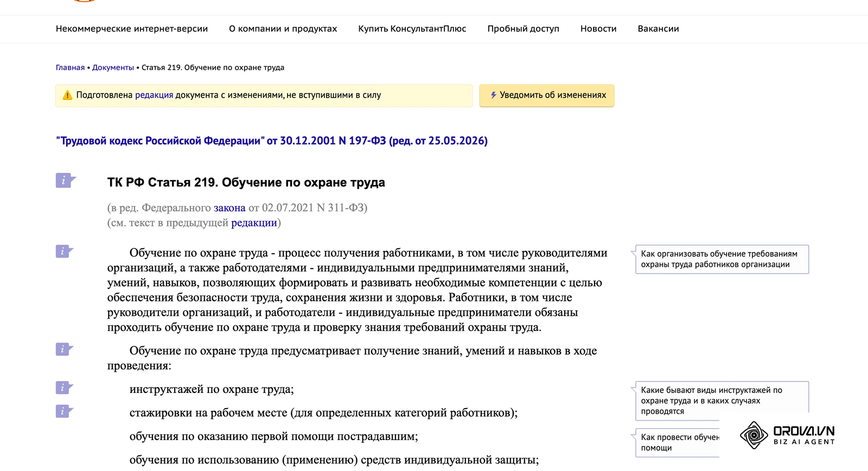Open note 'Какие бывают виды инструктажей по охране труда'
The height and width of the screenshot is (471, 868).
coord(722,401)
